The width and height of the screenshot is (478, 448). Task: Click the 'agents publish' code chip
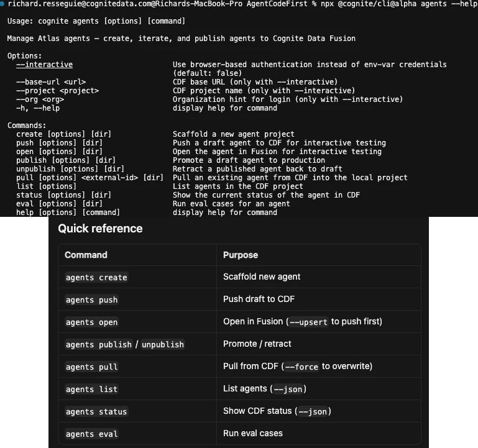(99, 344)
